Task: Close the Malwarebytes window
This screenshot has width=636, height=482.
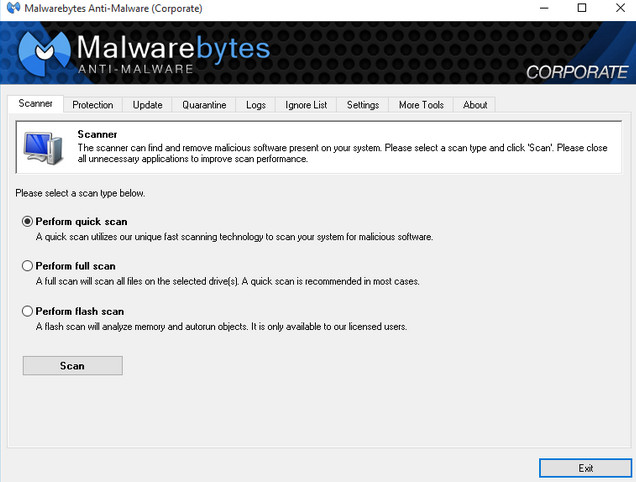Action: point(620,8)
